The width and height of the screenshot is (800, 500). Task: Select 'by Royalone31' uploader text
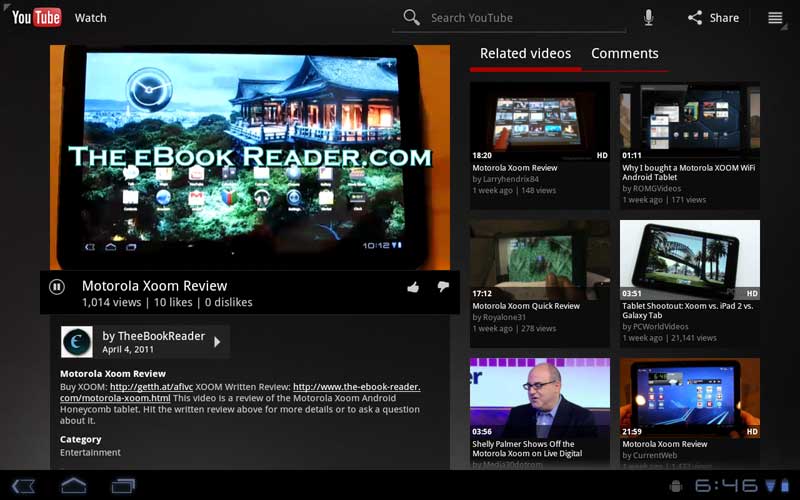(x=499, y=317)
